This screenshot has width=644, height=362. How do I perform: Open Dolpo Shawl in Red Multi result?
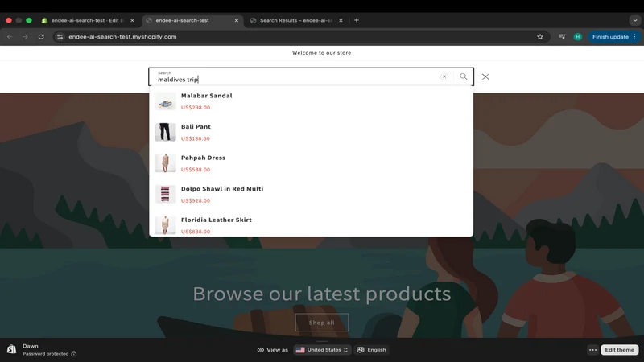(311, 194)
